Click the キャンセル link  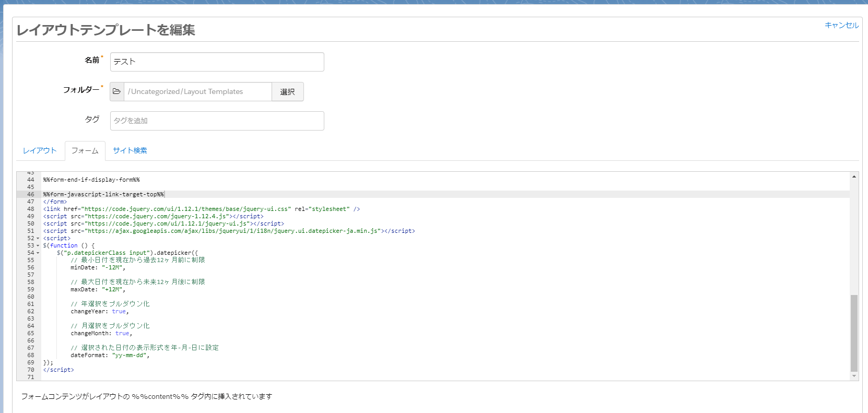point(841,25)
